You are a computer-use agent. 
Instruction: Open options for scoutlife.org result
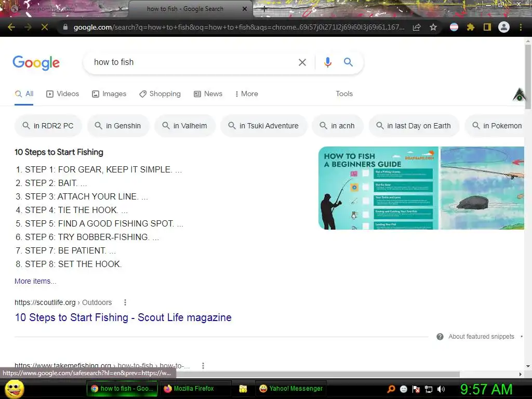coord(125,302)
